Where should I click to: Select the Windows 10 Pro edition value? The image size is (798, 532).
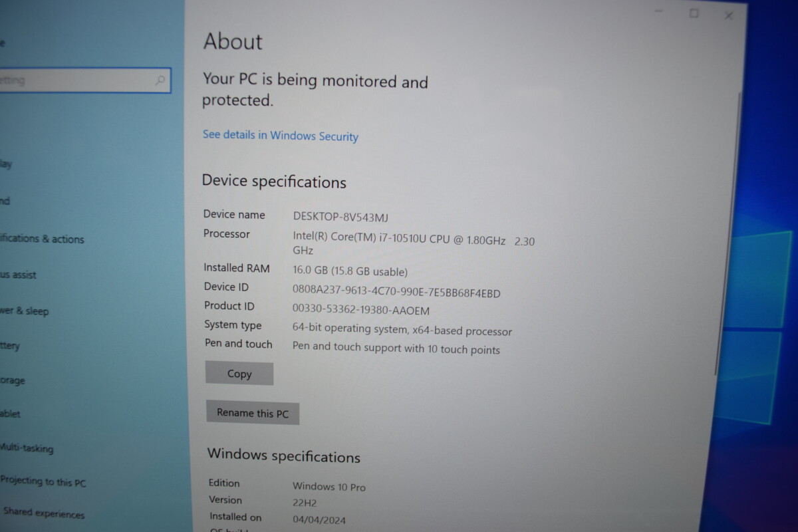(x=329, y=487)
